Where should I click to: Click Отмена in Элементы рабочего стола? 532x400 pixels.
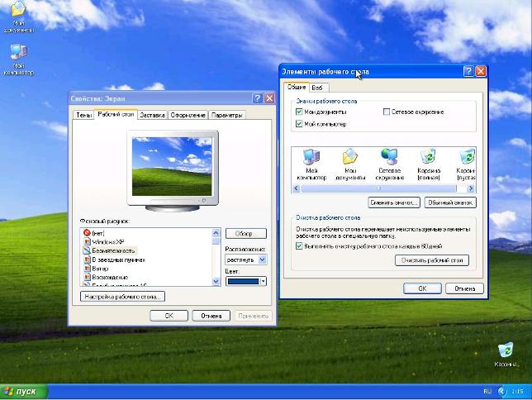click(464, 288)
